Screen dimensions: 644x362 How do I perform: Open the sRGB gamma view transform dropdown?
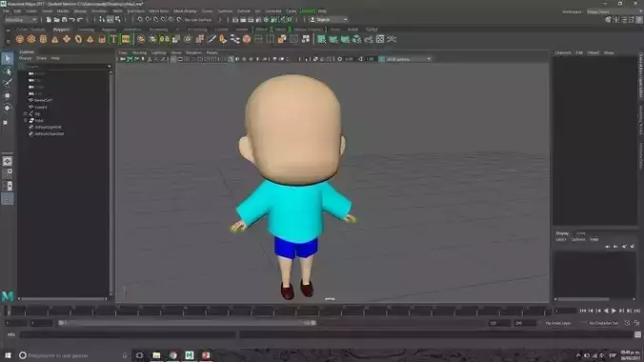click(405, 59)
